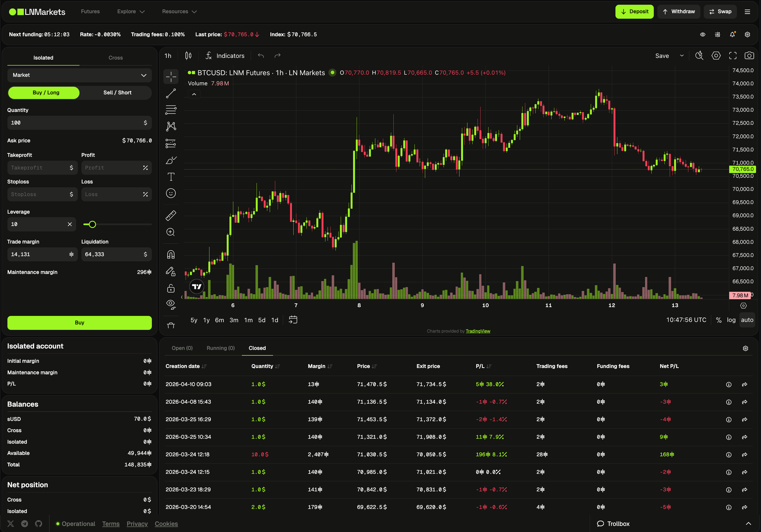Image resolution: width=761 pixels, height=532 pixels.
Task: Click the green Deposit button
Action: (x=634, y=11)
